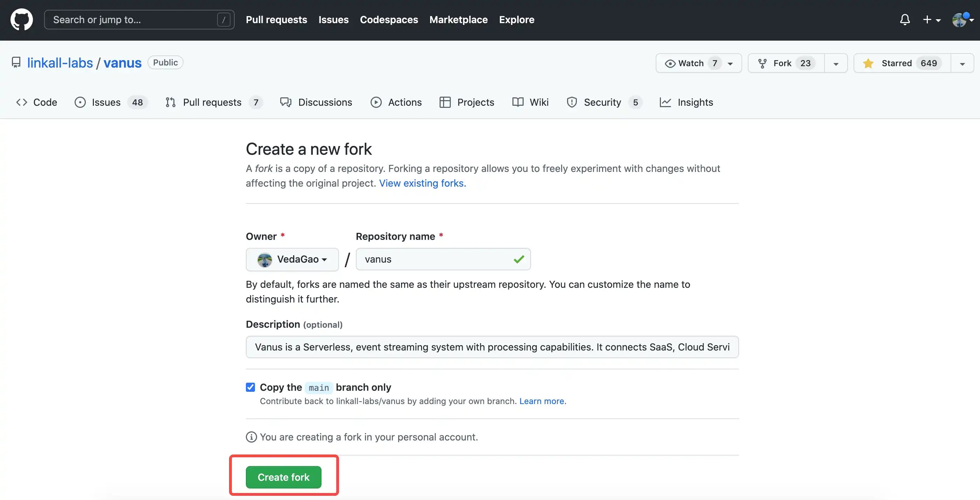Viewport: 980px width, 500px height.
Task: Open the plus create-new menu
Action: (x=931, y=19)
